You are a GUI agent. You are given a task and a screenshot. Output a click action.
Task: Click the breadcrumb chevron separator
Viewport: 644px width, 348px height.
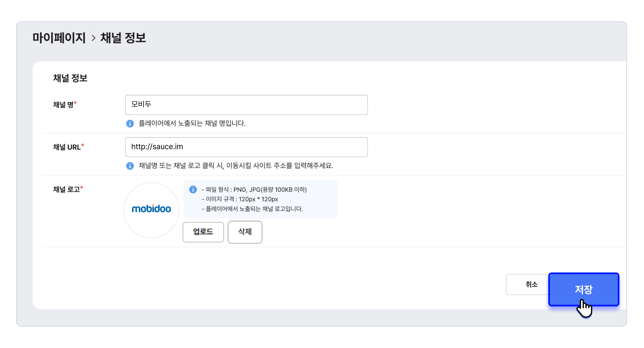[93, 38]
